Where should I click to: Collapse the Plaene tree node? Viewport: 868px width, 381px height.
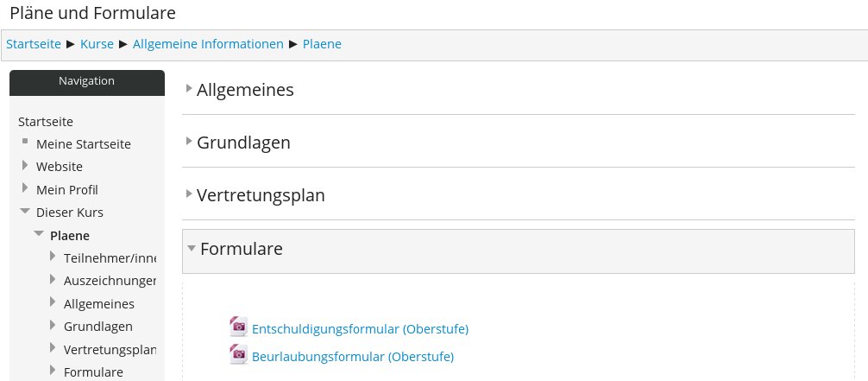click(39, 234)
